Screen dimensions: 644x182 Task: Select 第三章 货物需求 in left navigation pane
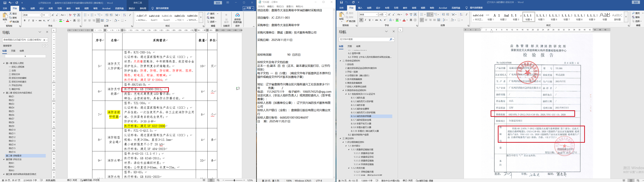pyautogui.click(x=26, y=156)
